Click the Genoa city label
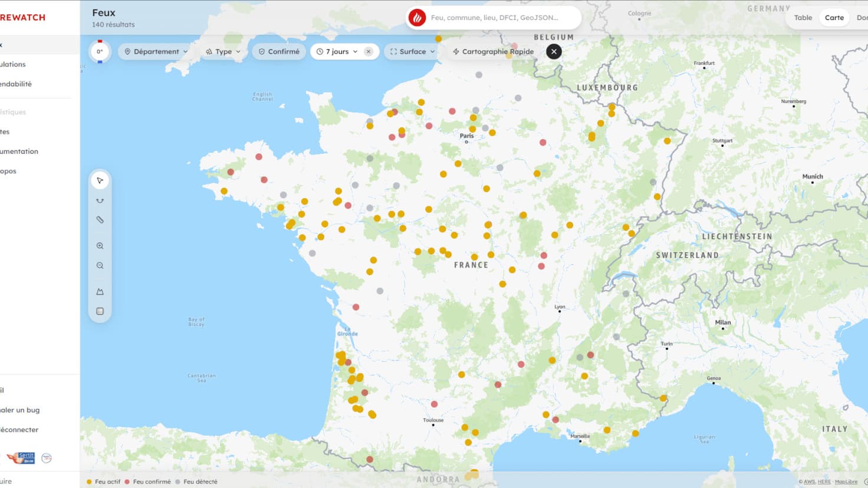 coord(714,378)
